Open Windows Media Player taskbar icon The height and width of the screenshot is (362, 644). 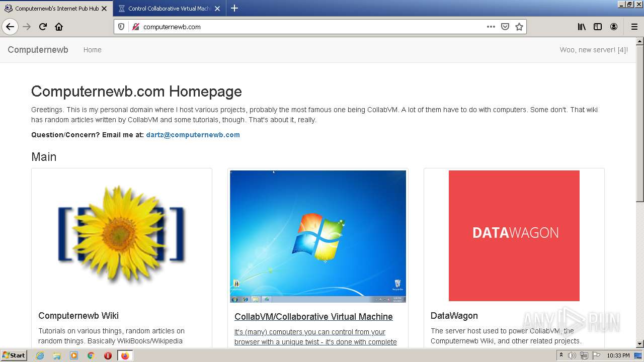coord(74,355)
